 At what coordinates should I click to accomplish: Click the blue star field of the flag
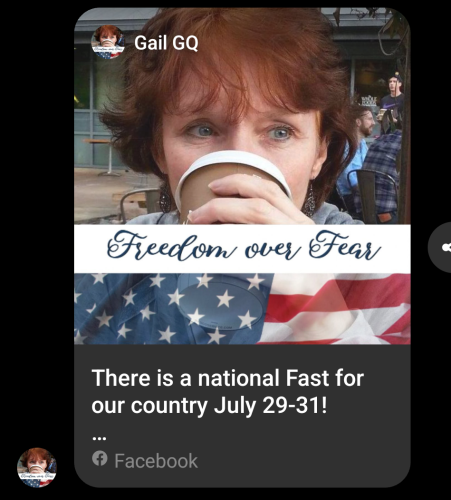tap(172, 309)
